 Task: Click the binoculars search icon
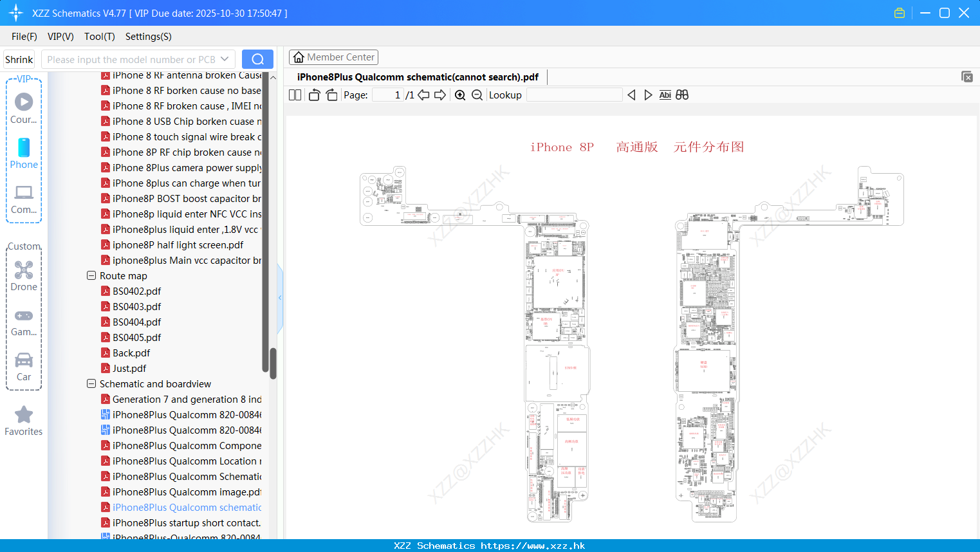(682, 95)
